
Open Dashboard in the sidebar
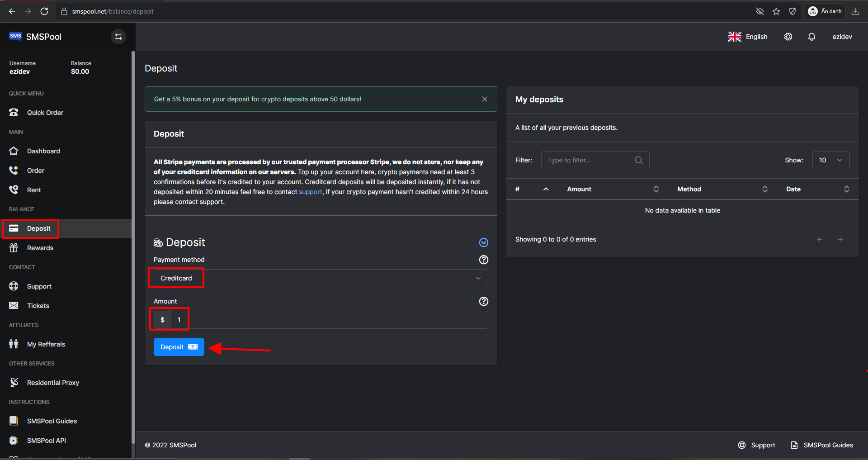(x=66, y=151)
